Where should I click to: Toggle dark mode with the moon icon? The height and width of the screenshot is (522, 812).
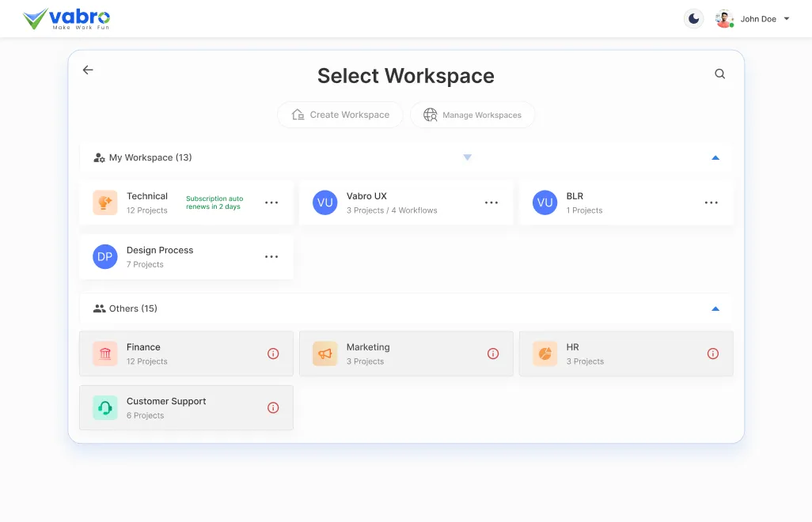tap(693, 17)
